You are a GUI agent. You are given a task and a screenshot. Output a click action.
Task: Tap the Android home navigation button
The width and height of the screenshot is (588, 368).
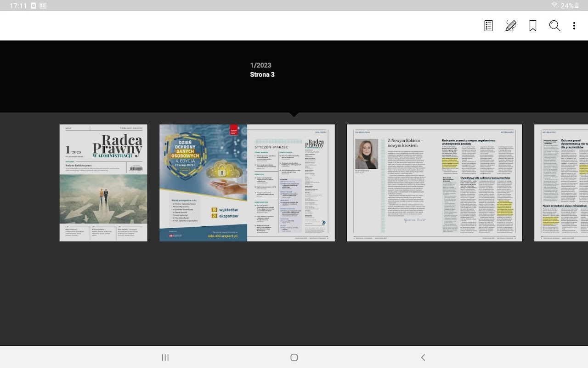pyautogui.click(x=294, y=357)
